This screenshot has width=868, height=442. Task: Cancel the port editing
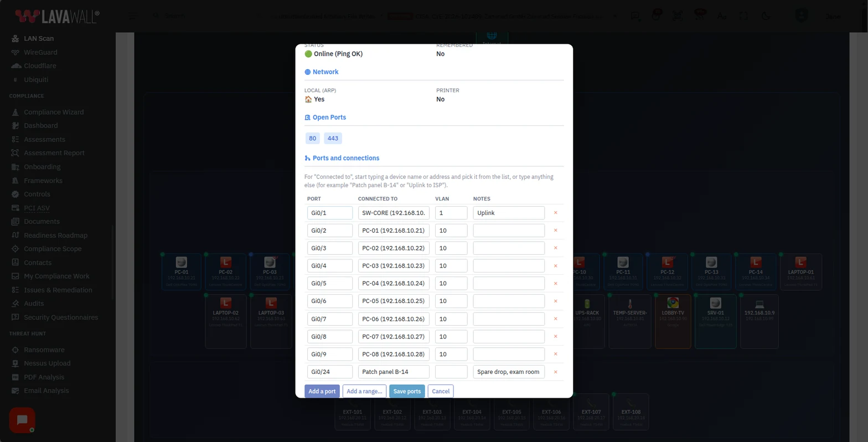(x=441, y=391)
